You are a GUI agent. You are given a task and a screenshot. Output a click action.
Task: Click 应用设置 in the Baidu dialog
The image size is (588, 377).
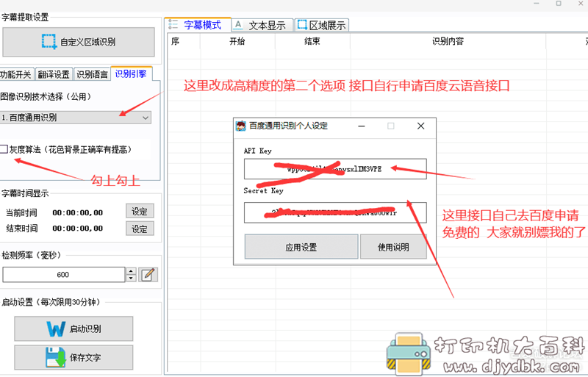[301, 247]
